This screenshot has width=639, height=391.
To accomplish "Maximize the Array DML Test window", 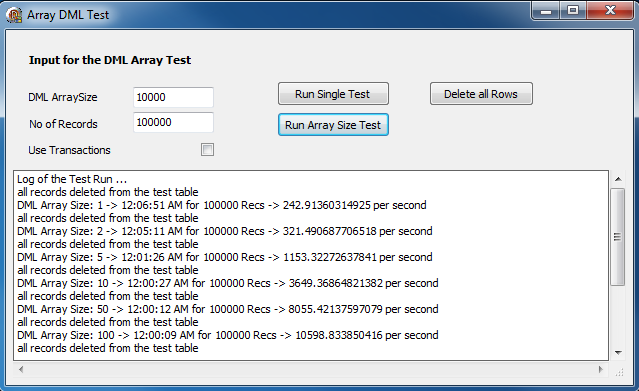I will tap(573, 11).
